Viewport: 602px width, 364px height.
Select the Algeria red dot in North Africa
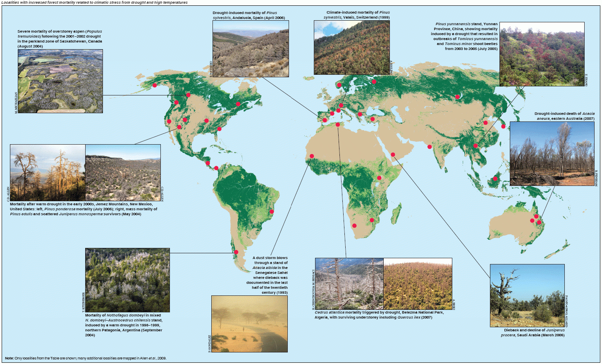coord(338,124)
